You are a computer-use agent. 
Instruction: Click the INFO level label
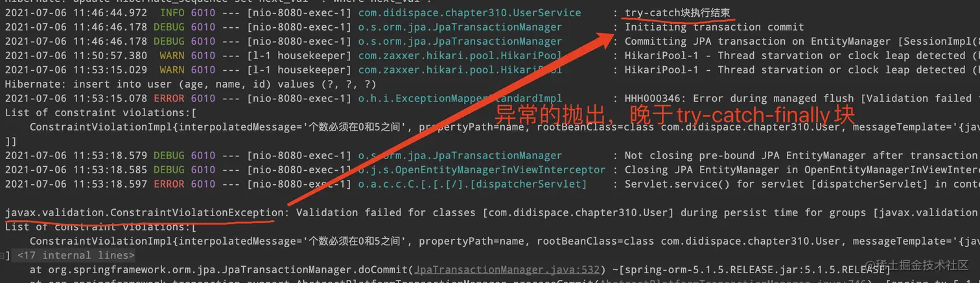[x=172, y=13]
